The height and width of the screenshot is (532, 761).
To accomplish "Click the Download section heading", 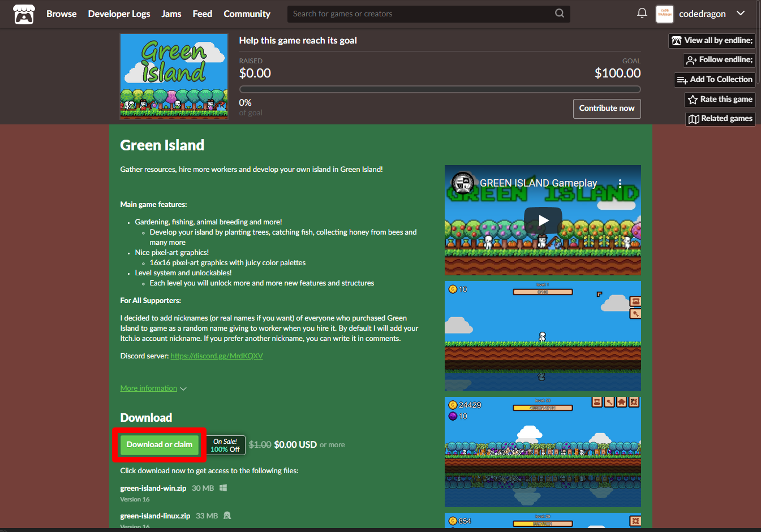I will 146,418.
